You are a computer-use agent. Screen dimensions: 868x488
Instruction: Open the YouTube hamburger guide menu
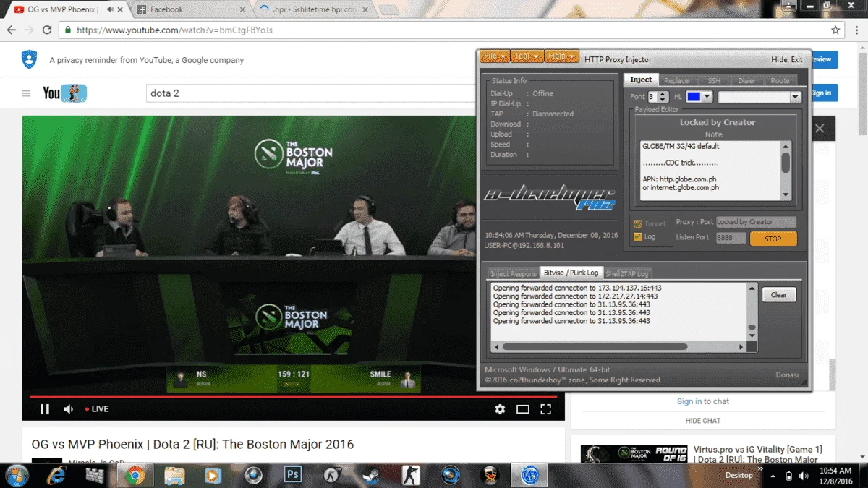pos(27,93)
